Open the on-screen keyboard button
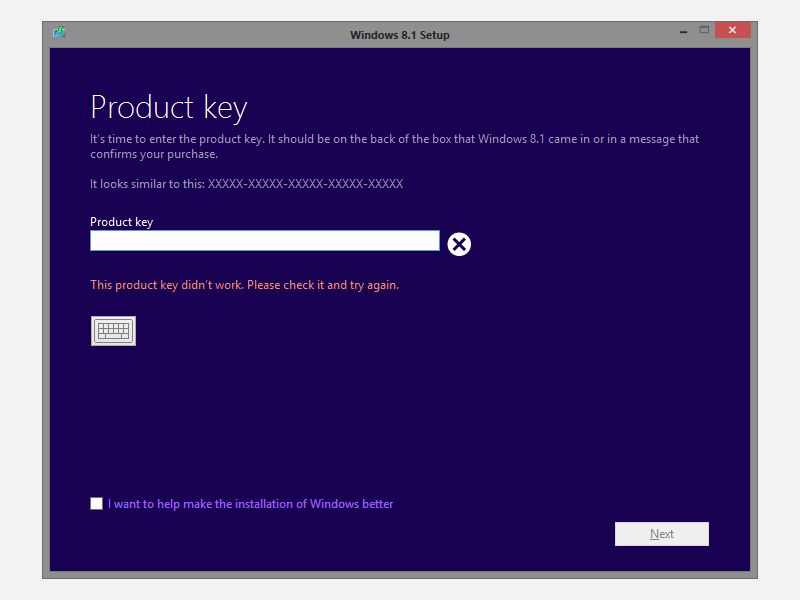The image size is (800, 600). tap(113, 331)
